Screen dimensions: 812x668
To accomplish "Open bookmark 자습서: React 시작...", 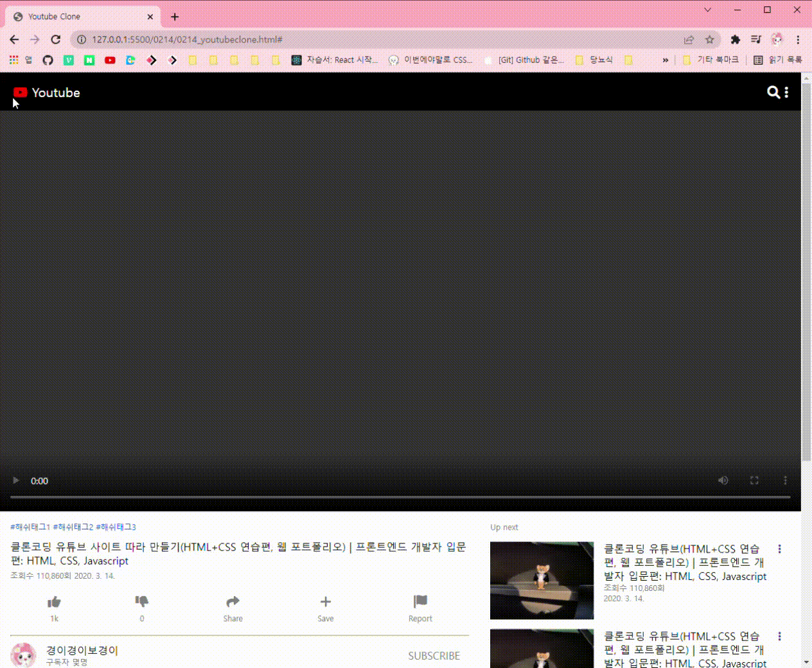I will [x=335, y=60].
